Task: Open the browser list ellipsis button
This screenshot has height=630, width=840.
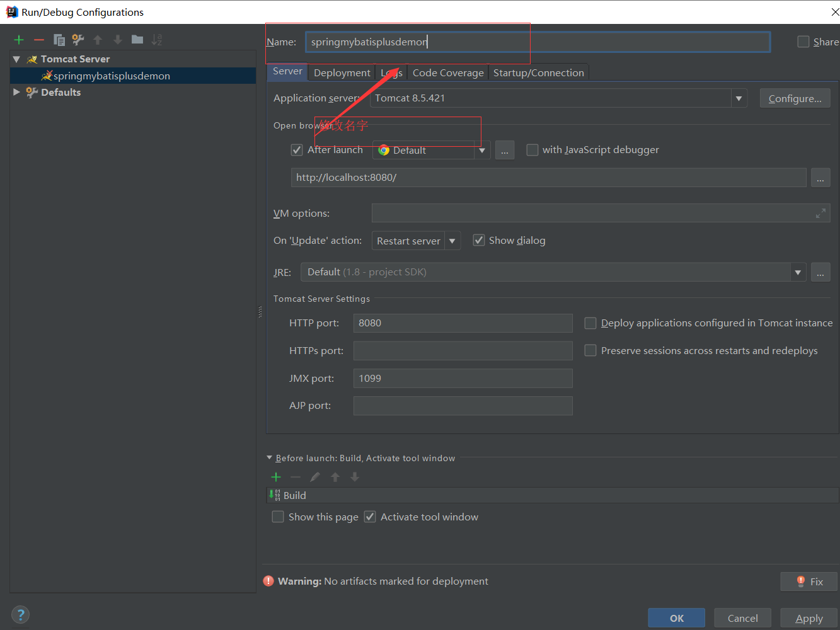Action: (505, 150)
